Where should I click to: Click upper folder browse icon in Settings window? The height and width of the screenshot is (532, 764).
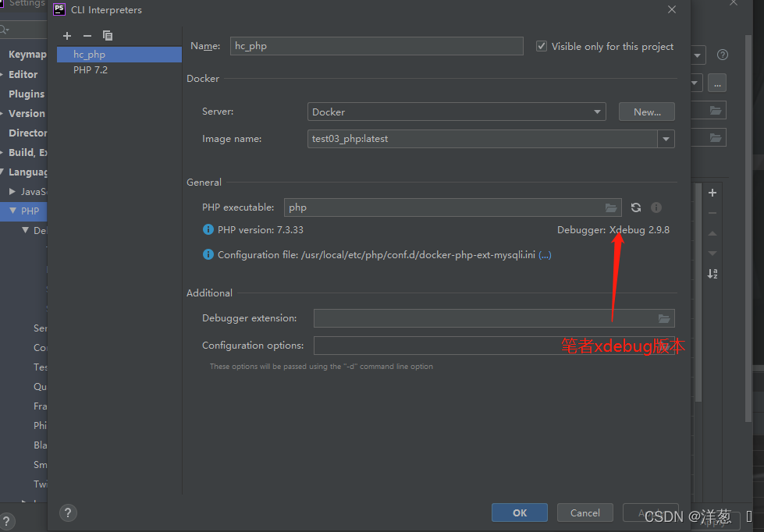(x=716, y=110)
